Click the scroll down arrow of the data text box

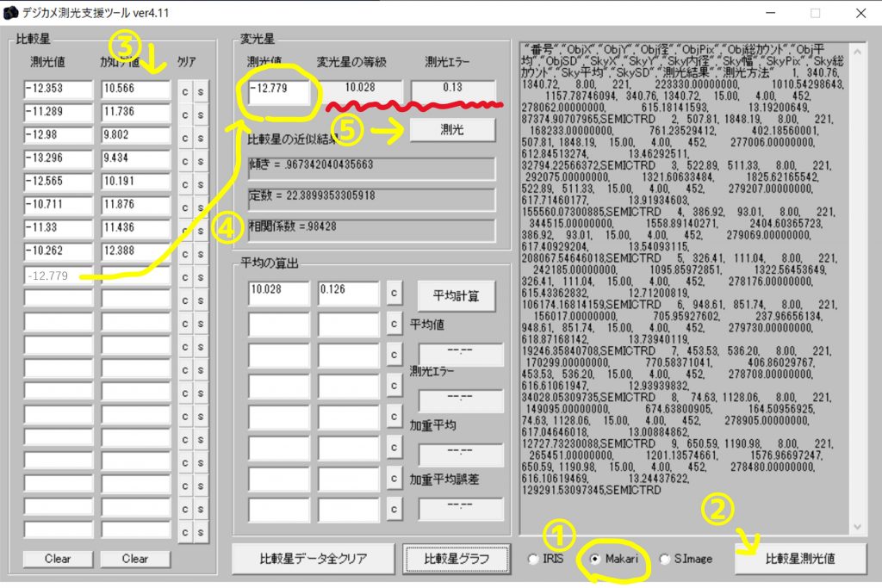tap(857, 527)
